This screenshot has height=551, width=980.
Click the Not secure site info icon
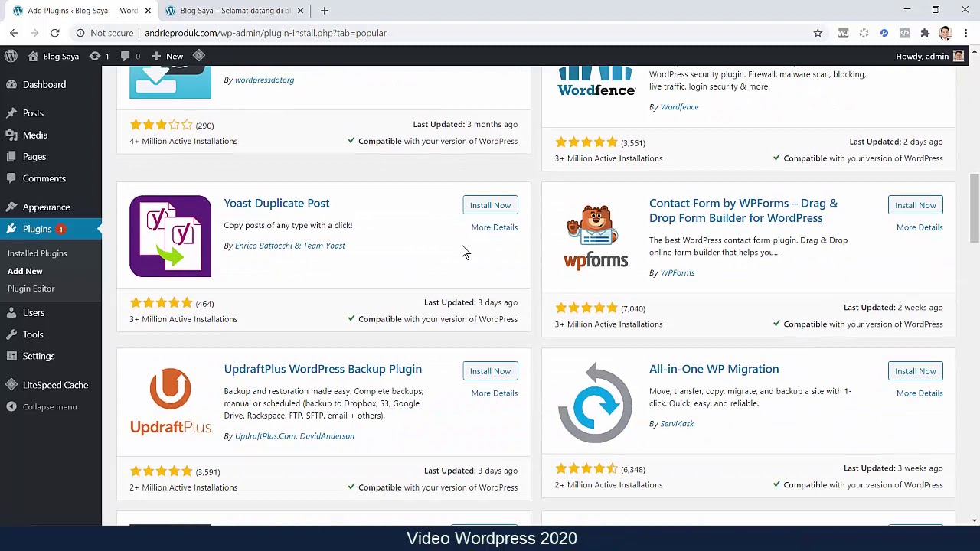(80, 33)
